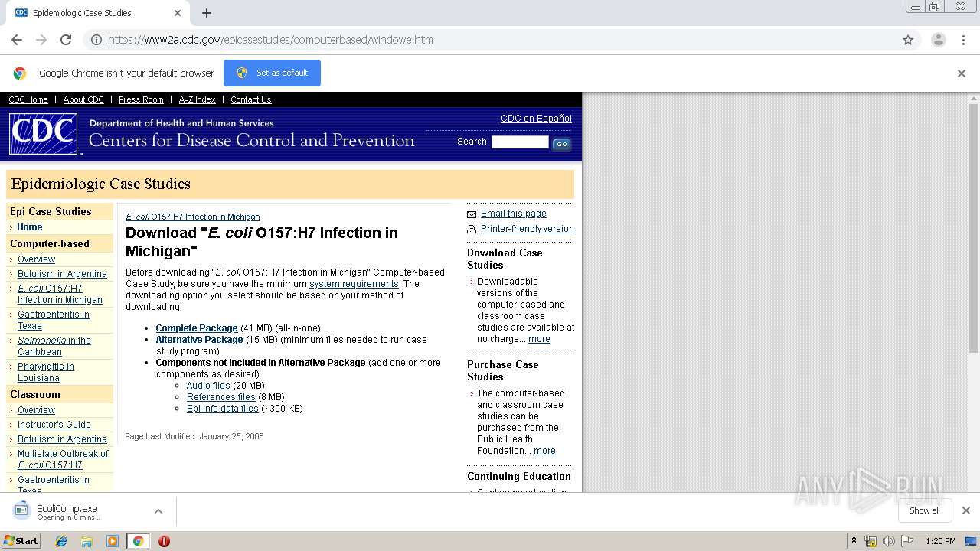Open Computer-based Botulism in Argentina link

62,274
